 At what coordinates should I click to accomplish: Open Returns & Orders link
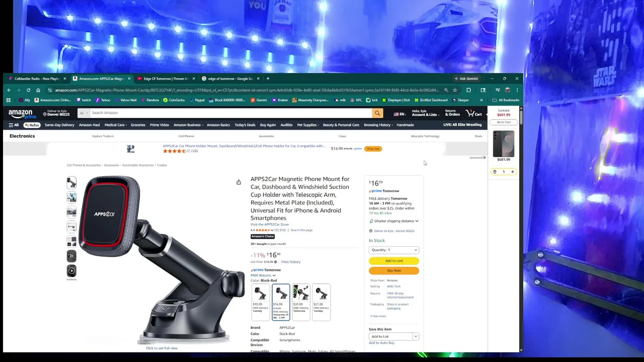click(x=452, y=113)
